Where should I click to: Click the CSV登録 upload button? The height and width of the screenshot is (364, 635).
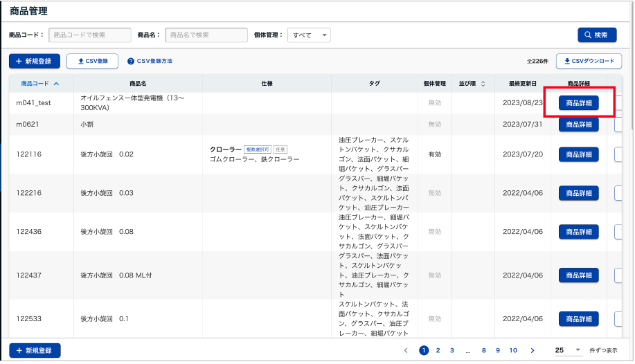(92, 61)
